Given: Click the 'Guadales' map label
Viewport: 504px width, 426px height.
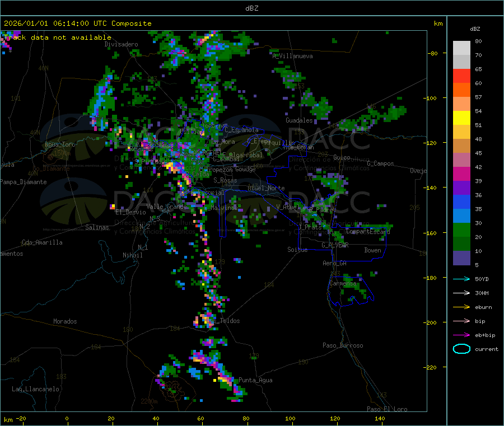Looking at the screenshot, I should click(299, 120).
